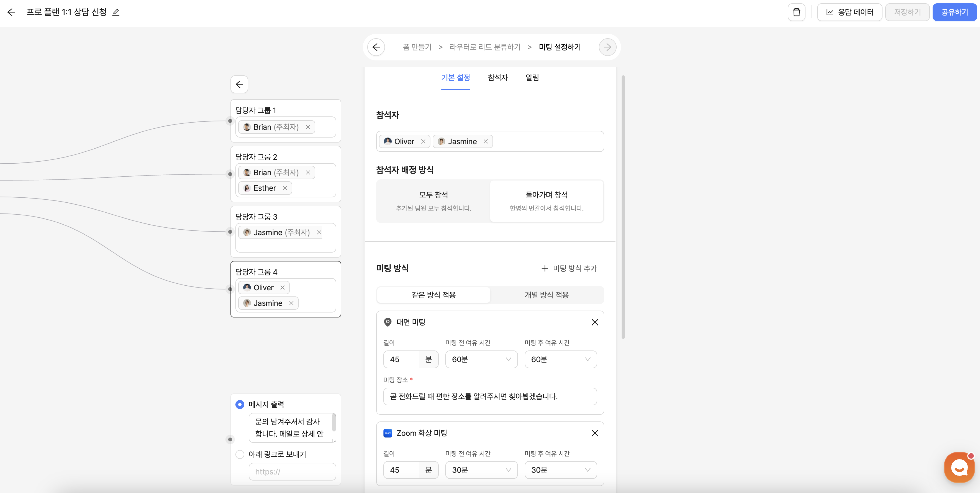
Task: Click next step arrow in breadcrumb bar
Action: pyautogui.click(x=607, y=47)
